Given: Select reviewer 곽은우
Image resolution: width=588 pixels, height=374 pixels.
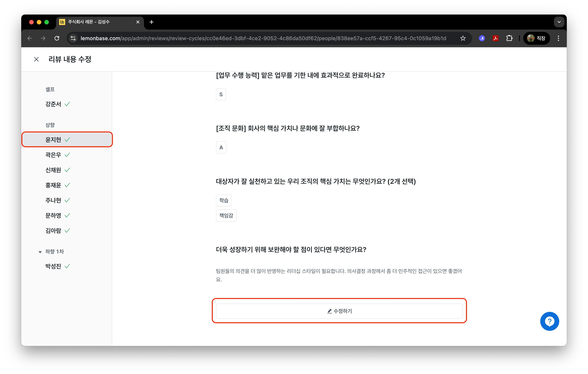Looking at the screenshot, I should click(67, 155).
